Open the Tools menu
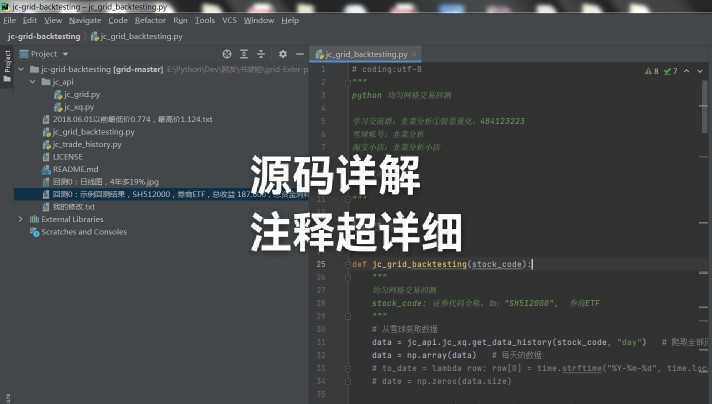Screen dimensions: 712x404 click(x=205, y=20)
